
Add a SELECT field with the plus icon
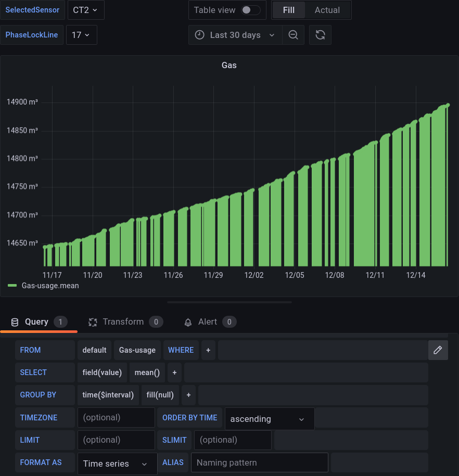click(174, 372)
